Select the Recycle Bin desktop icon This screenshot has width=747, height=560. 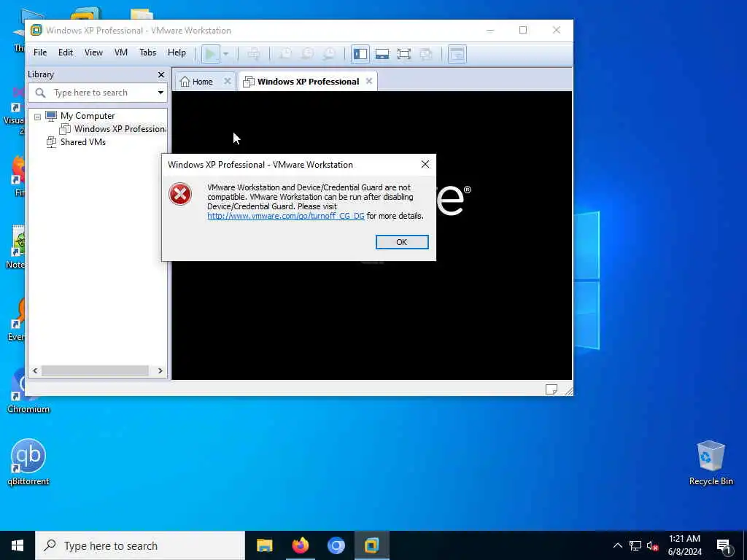(711, 462)
